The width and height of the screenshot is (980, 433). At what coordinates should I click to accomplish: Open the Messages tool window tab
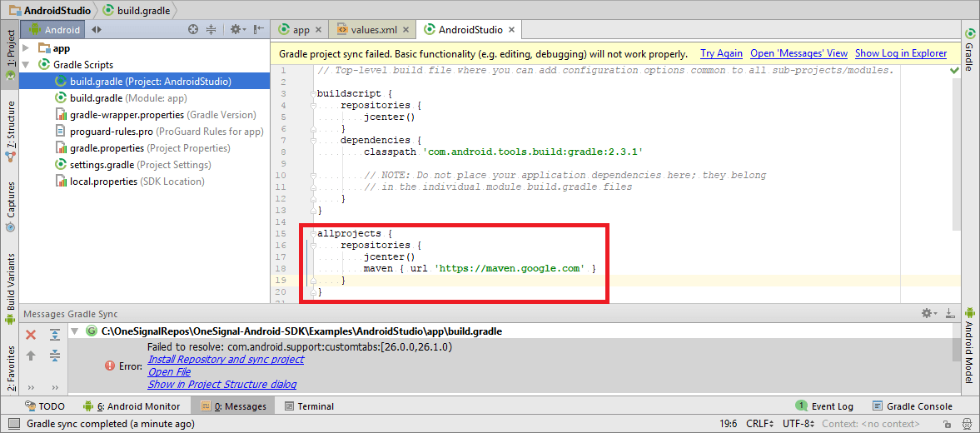coord(234,406)
